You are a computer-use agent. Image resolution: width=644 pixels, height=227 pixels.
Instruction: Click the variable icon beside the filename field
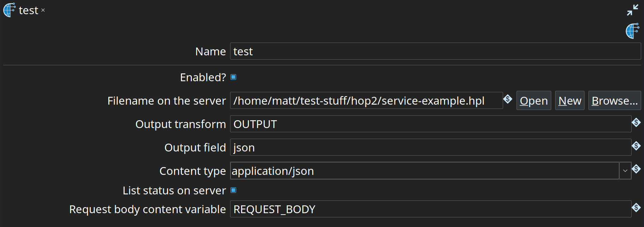pos(508,99)
